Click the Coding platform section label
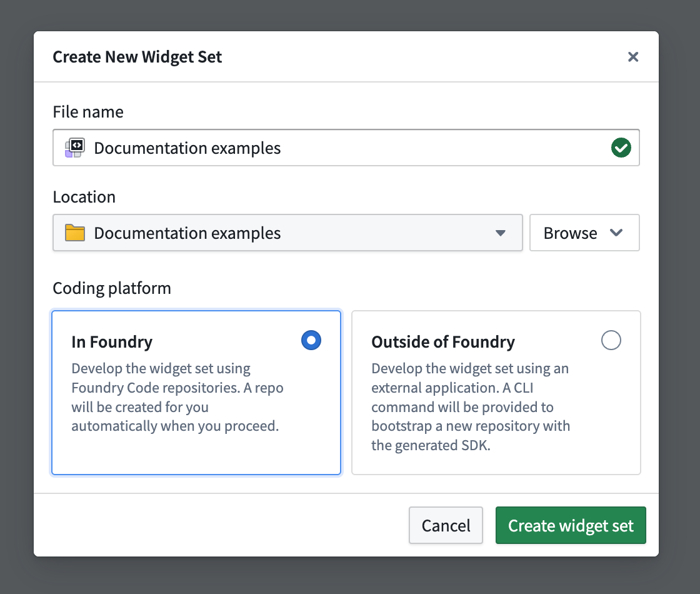 coord(112,288)
